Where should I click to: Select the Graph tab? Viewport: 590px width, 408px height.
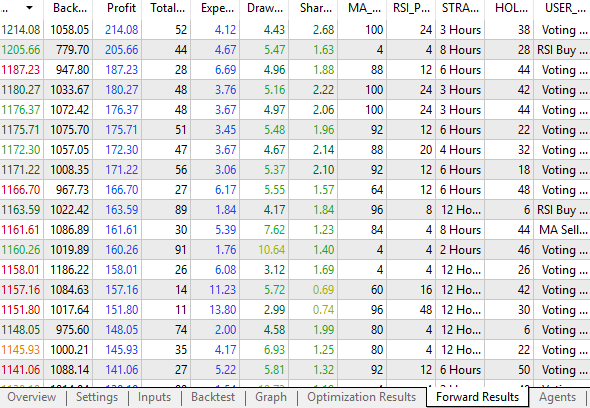[271, 397]
